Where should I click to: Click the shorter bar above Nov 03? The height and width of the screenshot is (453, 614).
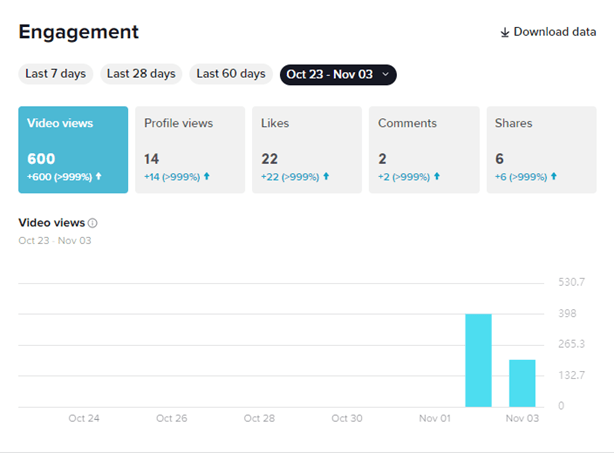pos(522,383)
